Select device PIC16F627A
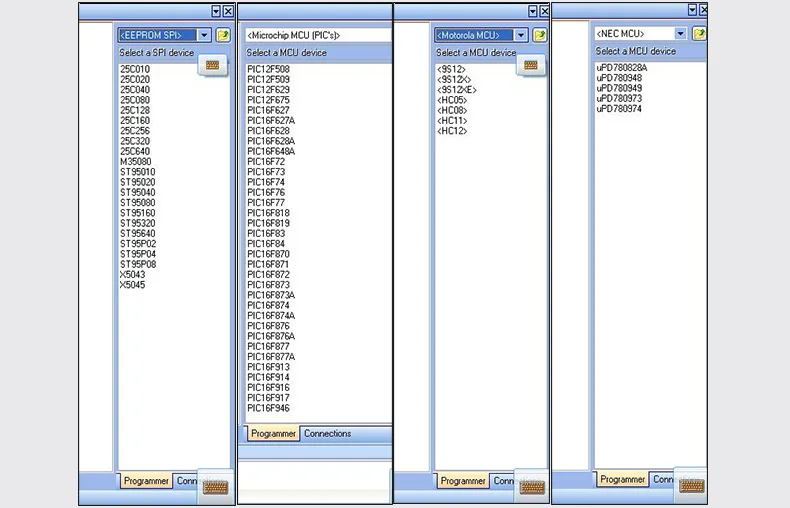The height and width of the screenshot is (508, 790). (271, 120)
